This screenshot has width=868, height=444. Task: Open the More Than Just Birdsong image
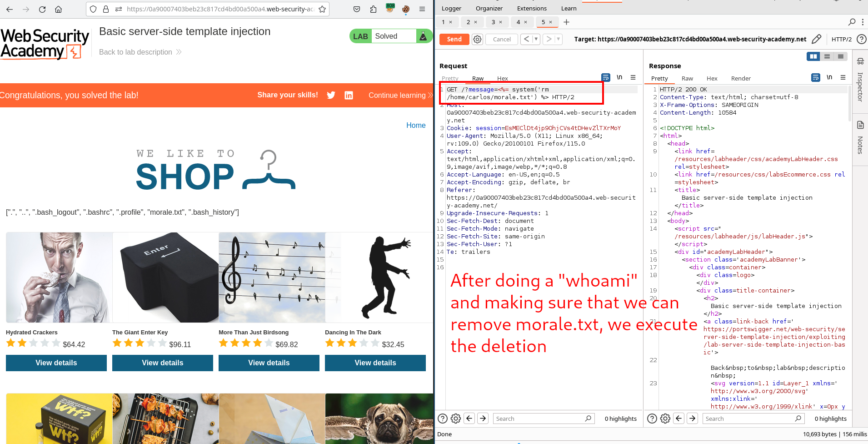click(x=272, y=277)
